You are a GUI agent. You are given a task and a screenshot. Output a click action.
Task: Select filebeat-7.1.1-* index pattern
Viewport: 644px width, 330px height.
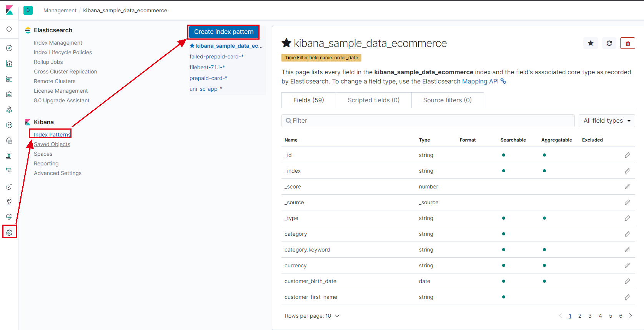pos(207,67)
